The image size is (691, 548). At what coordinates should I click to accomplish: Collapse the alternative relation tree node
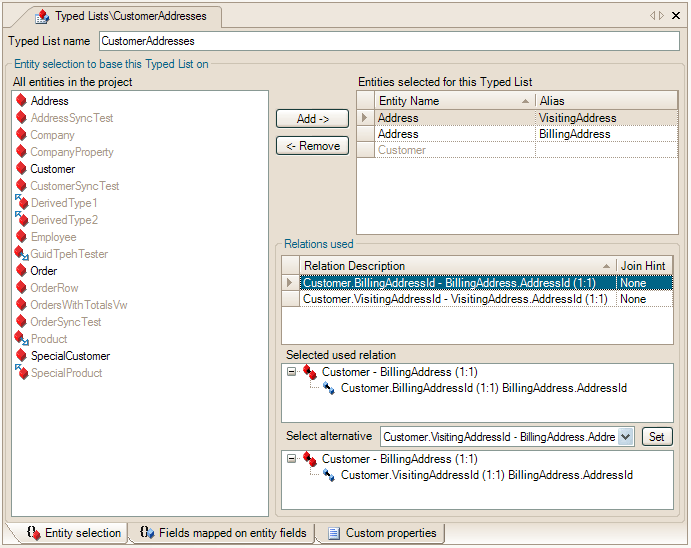pos(291,459)
